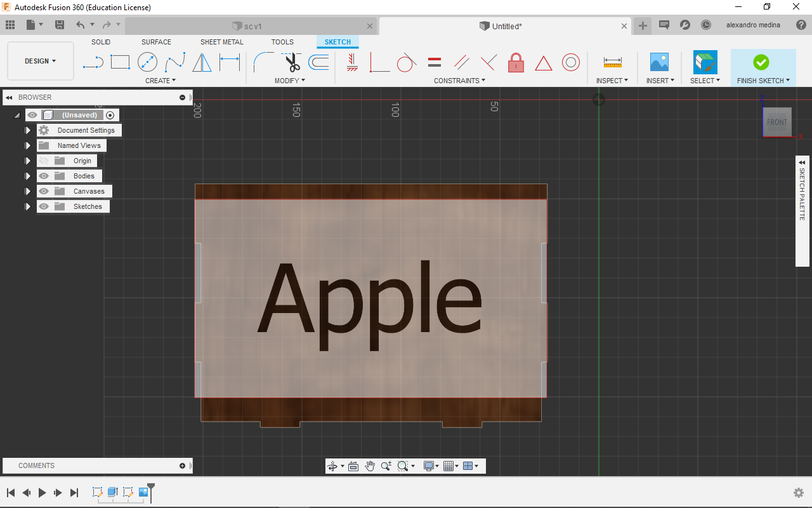Select the Center Diameter Circle tool
The image size is (812, 508).
click(x=147, y=62)
